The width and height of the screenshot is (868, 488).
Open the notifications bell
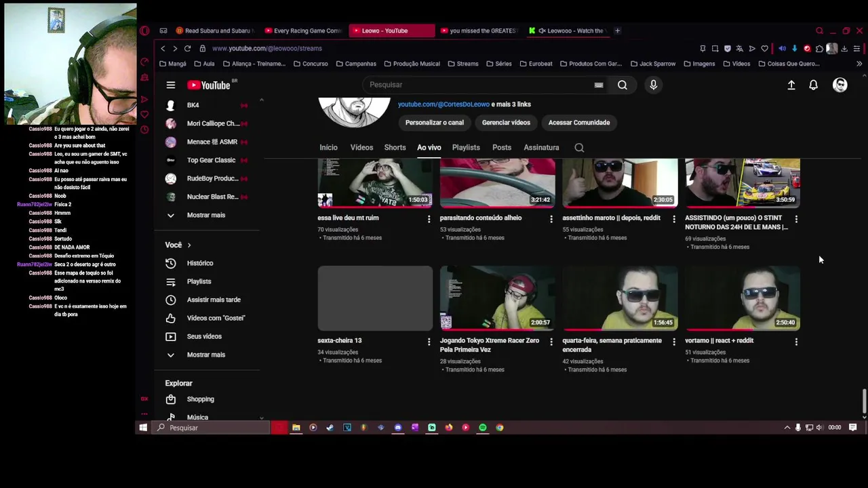pos(813,85)
